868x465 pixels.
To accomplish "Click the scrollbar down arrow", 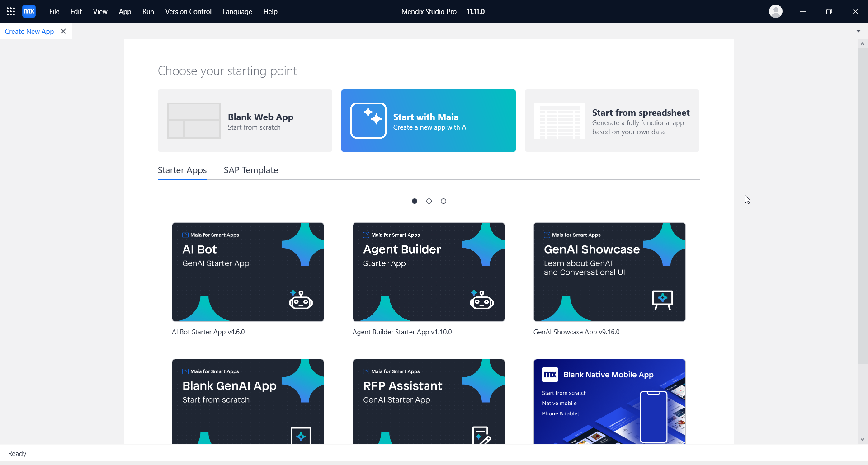I will pos(863,439).
